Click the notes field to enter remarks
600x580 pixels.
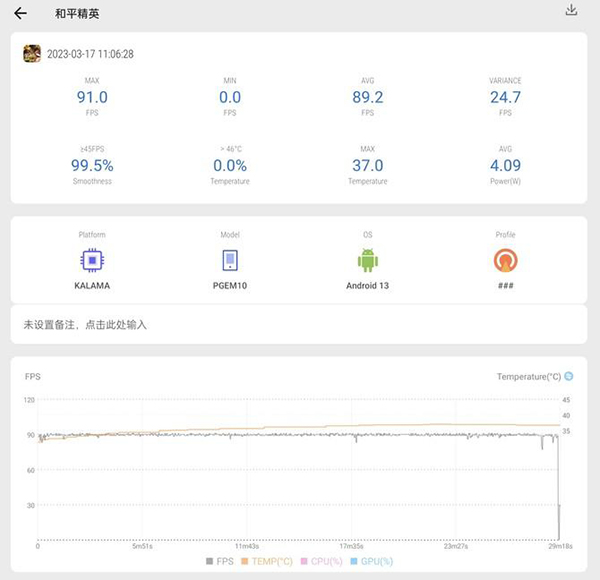tap(85, 325)
